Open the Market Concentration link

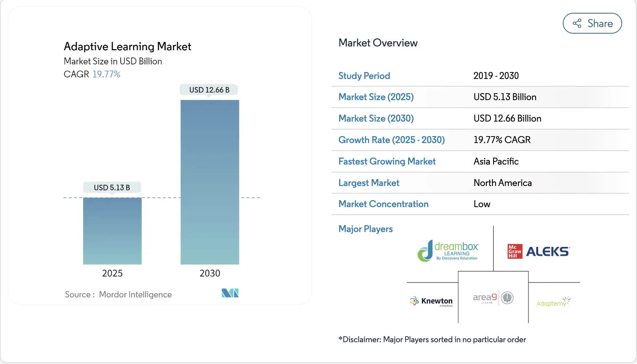[x=383, y=204]
